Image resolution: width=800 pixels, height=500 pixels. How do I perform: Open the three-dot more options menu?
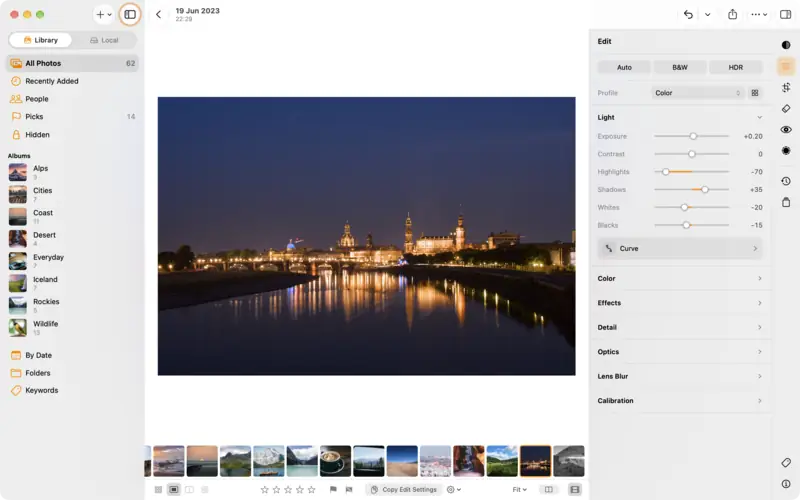759,14
